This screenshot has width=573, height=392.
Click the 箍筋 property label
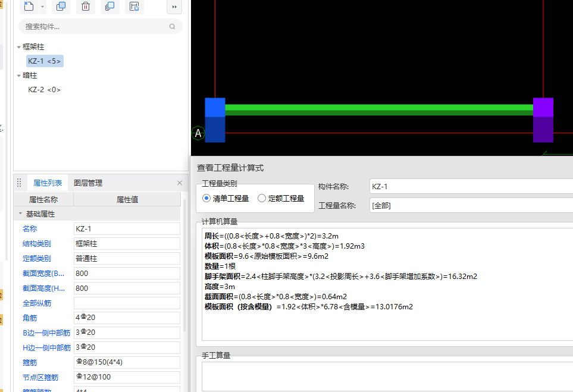(x=30, y=362)
